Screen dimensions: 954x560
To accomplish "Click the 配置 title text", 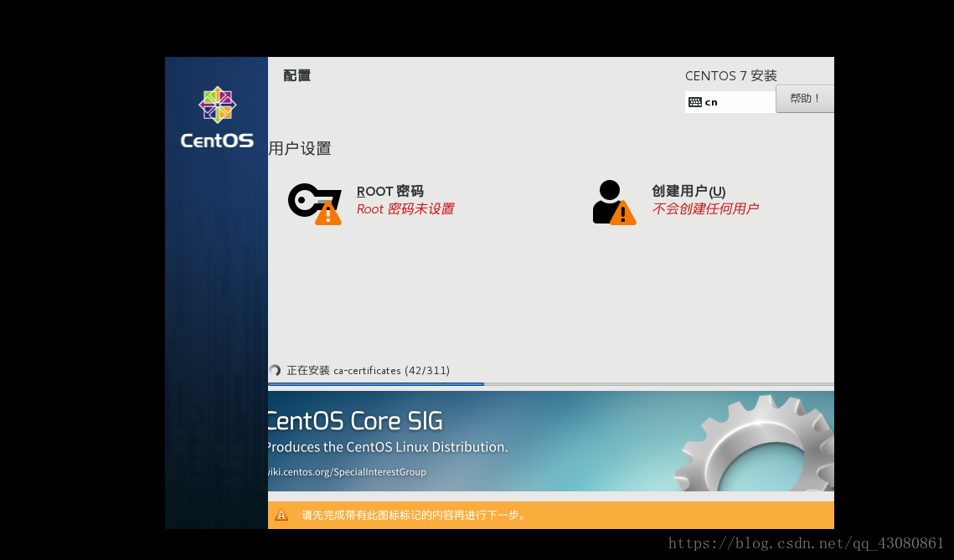I will click(297, 75).
